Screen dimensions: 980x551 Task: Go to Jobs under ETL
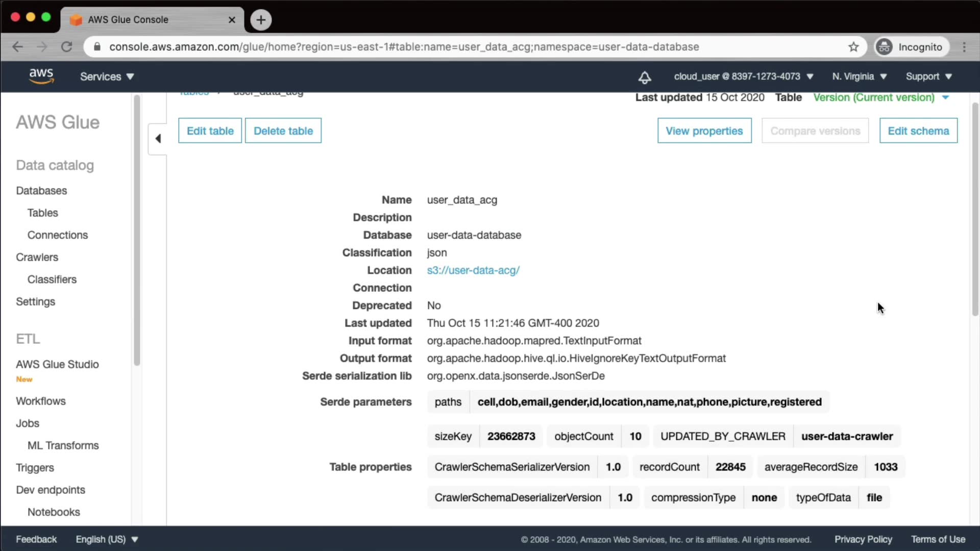point(28,423)
